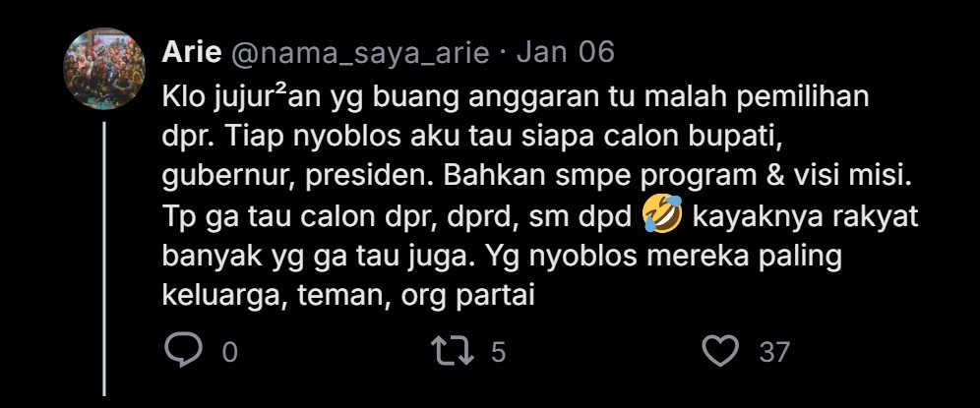Click the vertical thread line below avatar
The width and height of the screenshot is (980, 408).
click(103, 259)
